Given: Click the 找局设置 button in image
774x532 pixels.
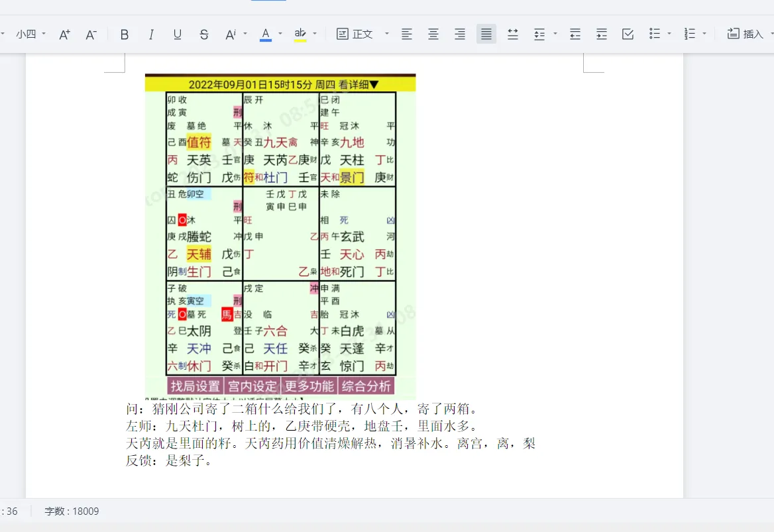Looking at the screenshot, I should coord(195,386).
